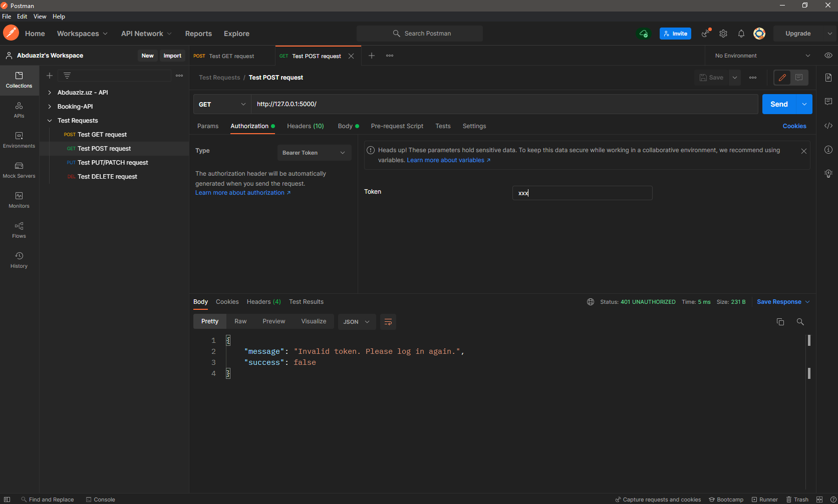Screen dimensions: 838x504
Task: Open the Mock Servers panel
Action: [19, 170]
